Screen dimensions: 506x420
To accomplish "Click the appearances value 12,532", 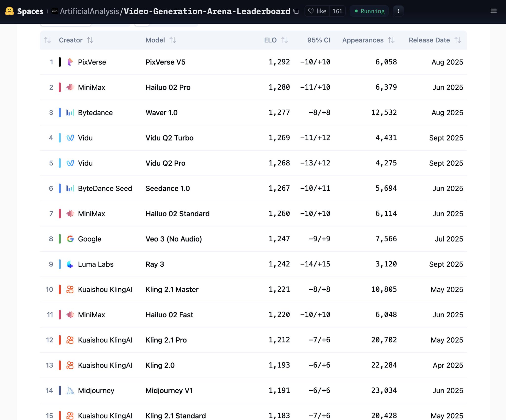I will click(x=384, y=113).
